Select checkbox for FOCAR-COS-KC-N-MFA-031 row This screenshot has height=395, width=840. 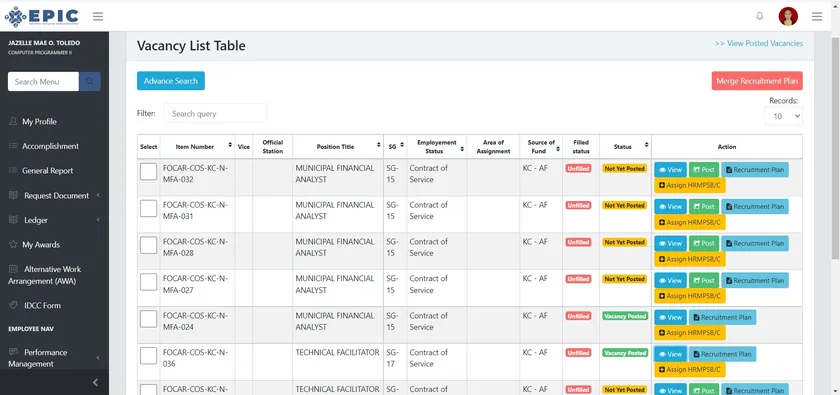click(x=148, y=208)
